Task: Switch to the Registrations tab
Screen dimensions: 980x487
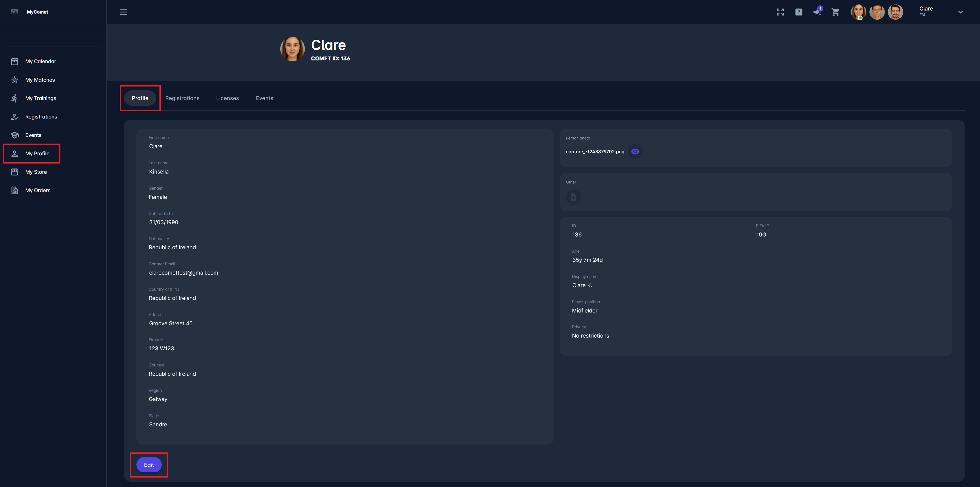Action: point(182,98)
